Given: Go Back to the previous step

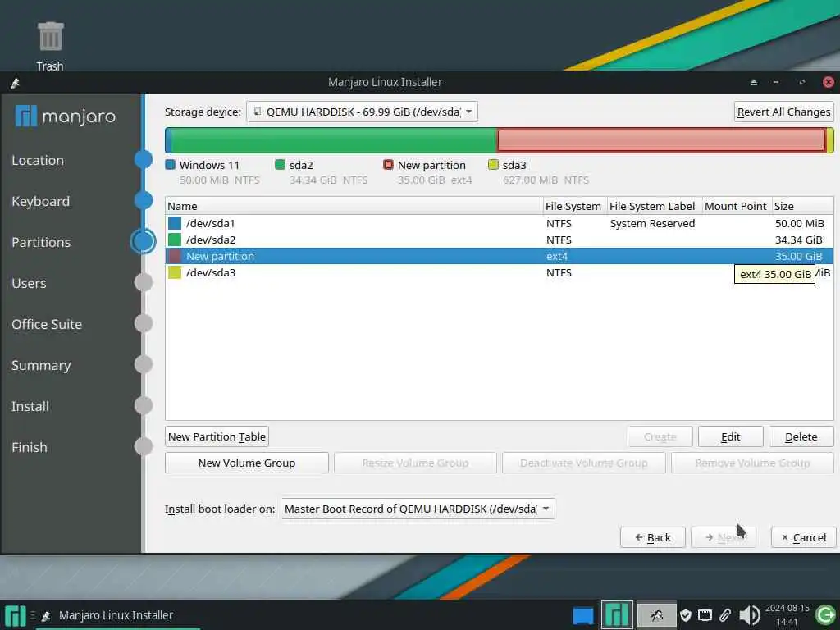Looking at the screenshot, I should click(x=653, y=537).
